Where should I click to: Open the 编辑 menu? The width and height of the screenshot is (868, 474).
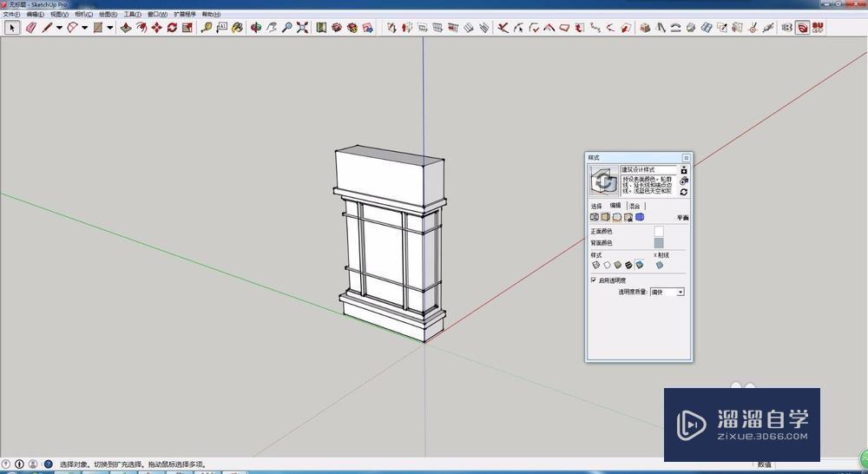(35, 15)
